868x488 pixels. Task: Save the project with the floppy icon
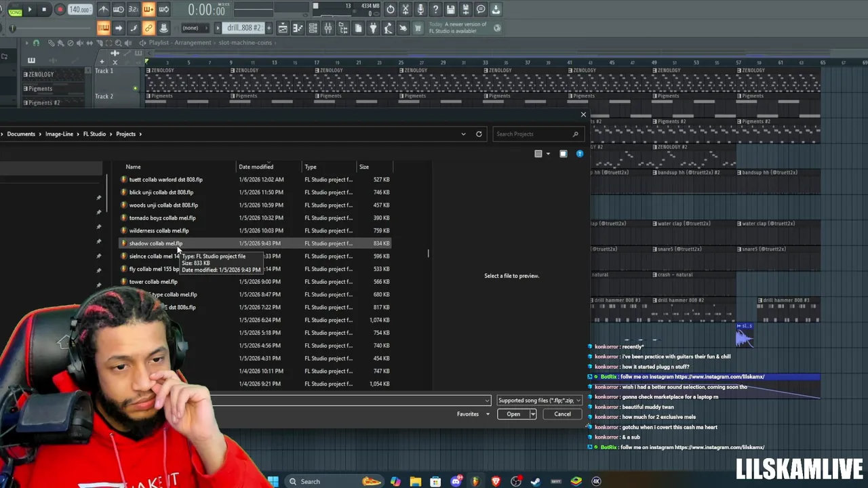tap(451, 9)
